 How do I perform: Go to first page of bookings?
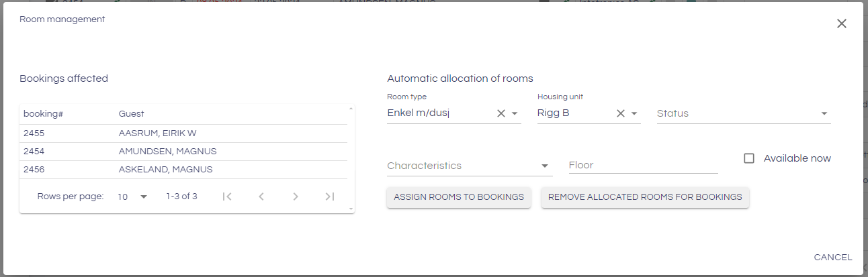[x=227, y=197]
